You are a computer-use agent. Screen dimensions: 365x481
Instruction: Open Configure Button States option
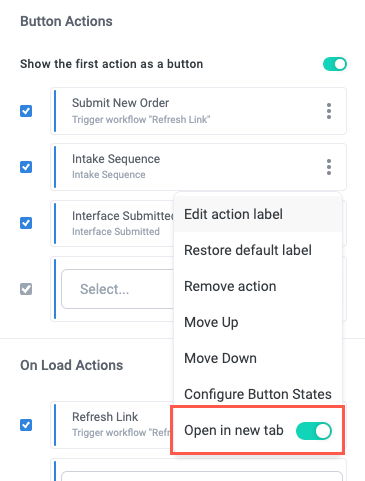pos(258,394)
